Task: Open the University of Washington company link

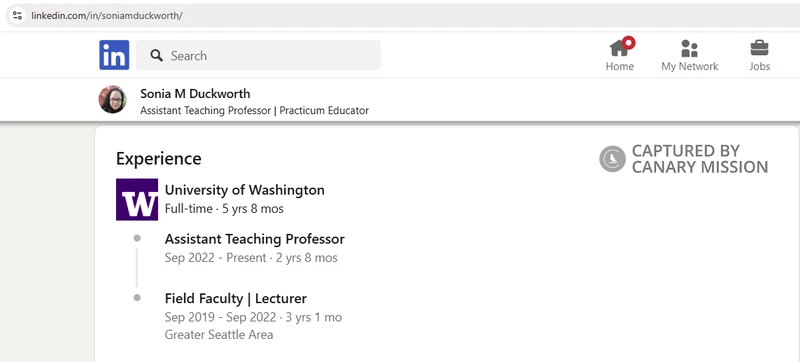Action: [x=244, y=190]
